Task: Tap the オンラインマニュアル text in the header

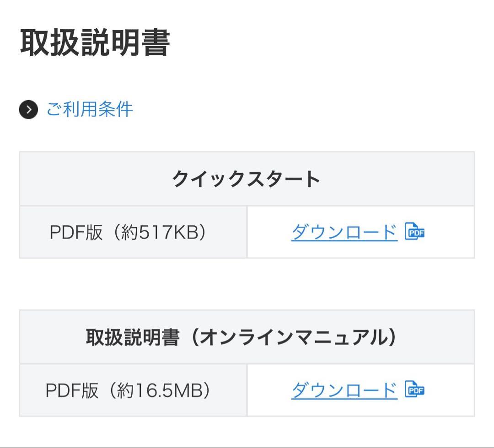Action: (293, 337)
